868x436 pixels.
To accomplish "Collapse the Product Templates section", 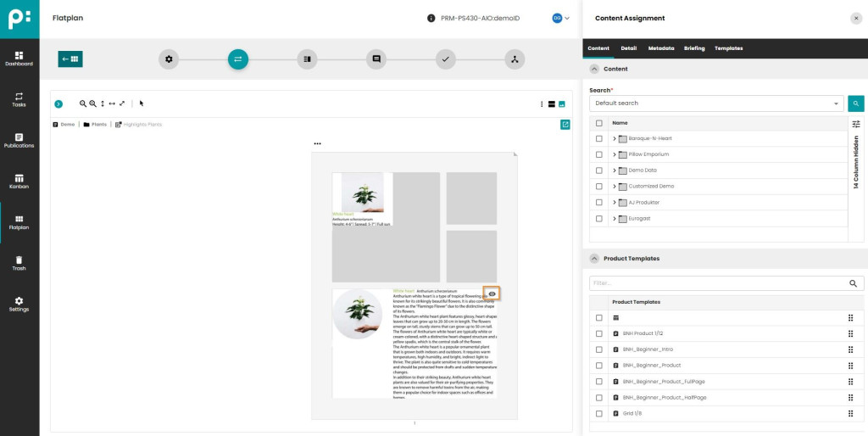I will [594, 259].
